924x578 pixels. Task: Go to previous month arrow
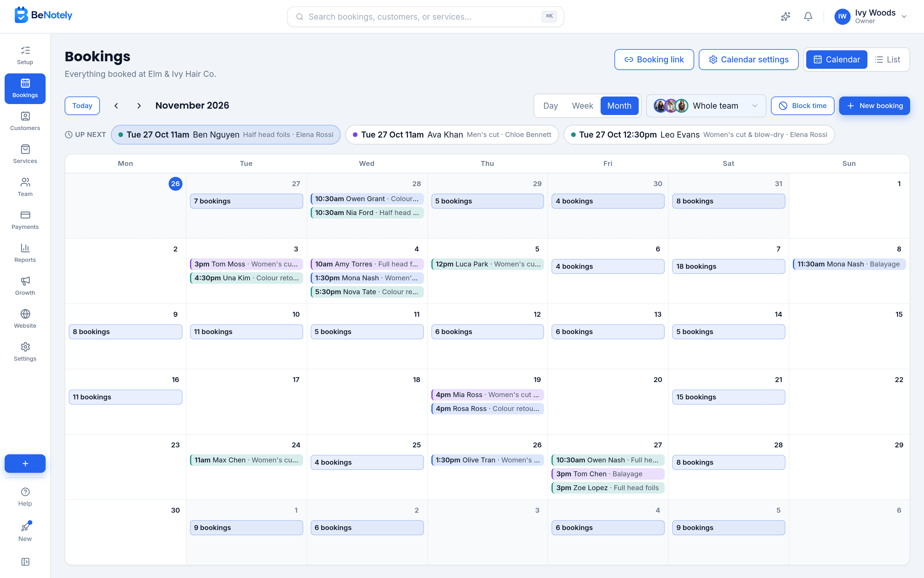click(116, 105)
